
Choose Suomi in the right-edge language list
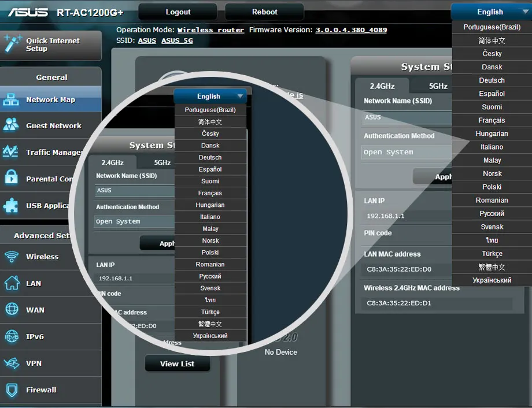tap(492, 107)
